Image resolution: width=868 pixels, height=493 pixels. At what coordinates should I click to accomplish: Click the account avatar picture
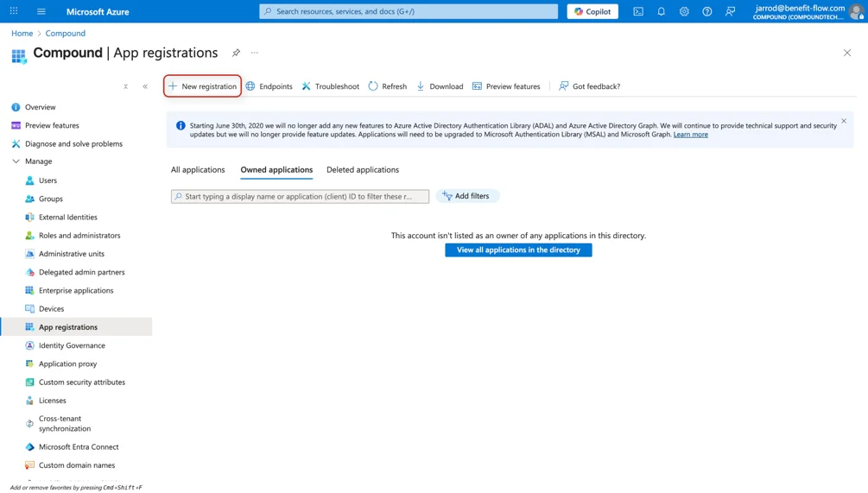pos(857,11)
